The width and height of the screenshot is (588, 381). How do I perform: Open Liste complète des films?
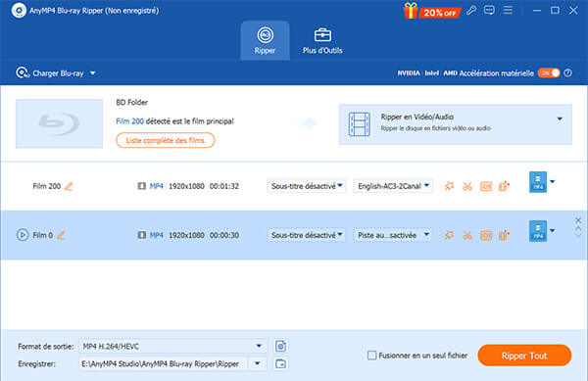[166, 140]
